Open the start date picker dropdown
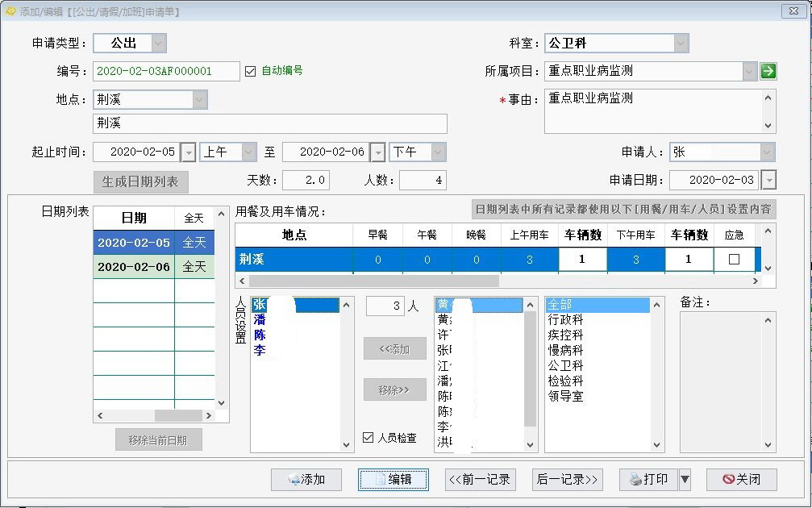The height and width of the screenshot is (508, 812). (x=189, y=152)
